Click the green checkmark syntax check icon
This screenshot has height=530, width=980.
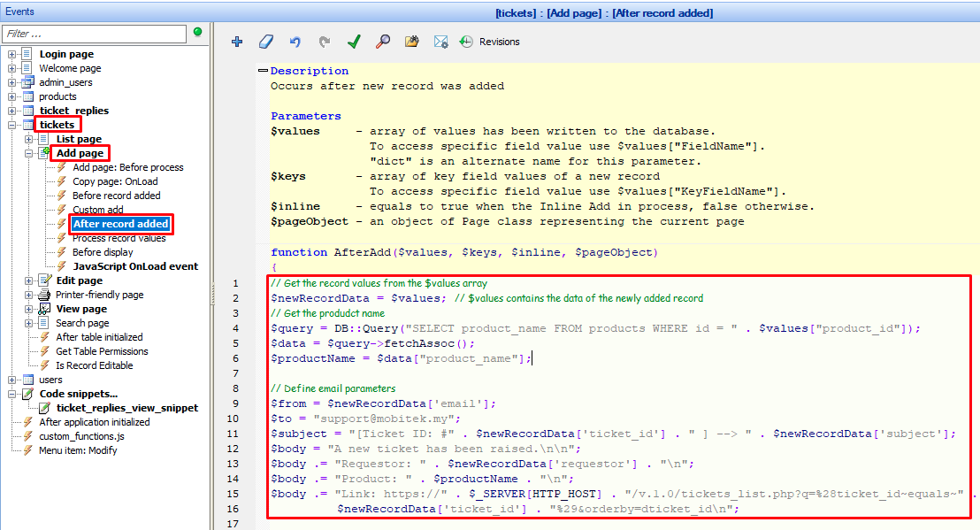pyautogui.click(x=354, y=42)
